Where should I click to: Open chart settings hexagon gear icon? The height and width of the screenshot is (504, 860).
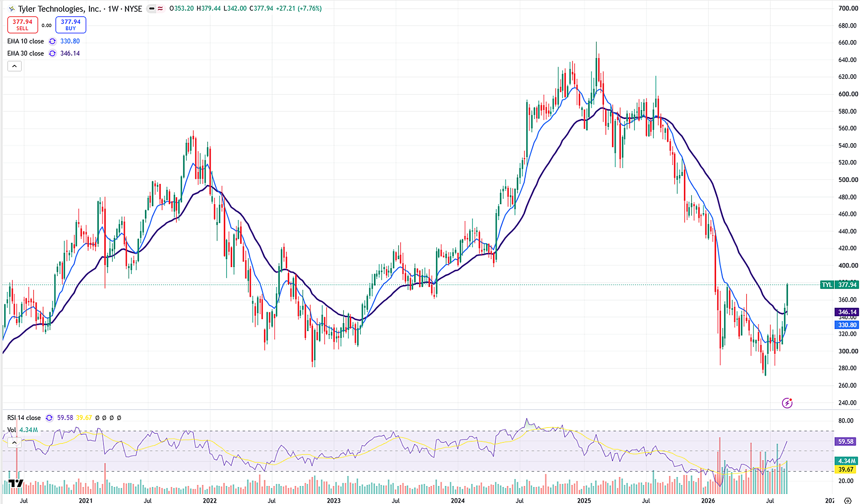coord(847,501)
